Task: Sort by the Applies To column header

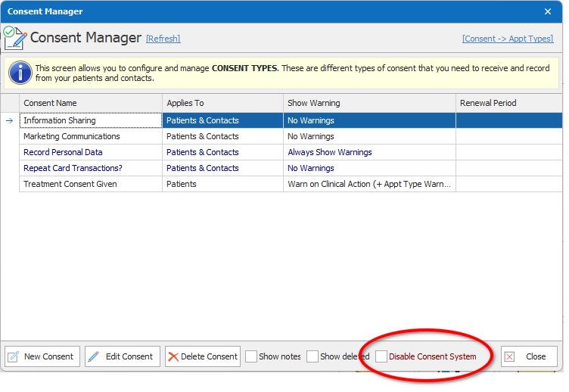Action: pos(222,103)
